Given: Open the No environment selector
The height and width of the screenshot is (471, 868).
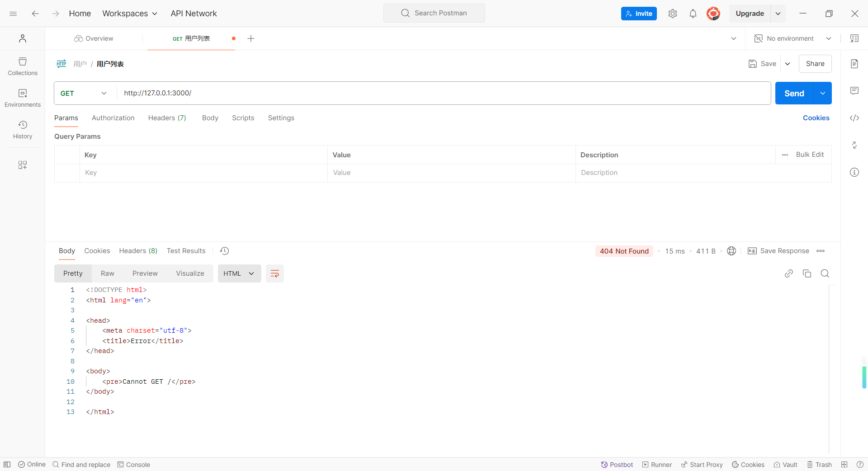Looking at the screenshot, I should click(793, 38).
